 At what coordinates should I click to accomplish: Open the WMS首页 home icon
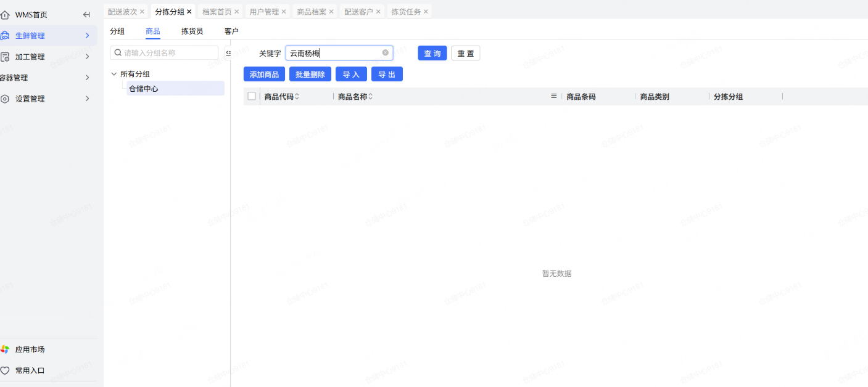5,15
